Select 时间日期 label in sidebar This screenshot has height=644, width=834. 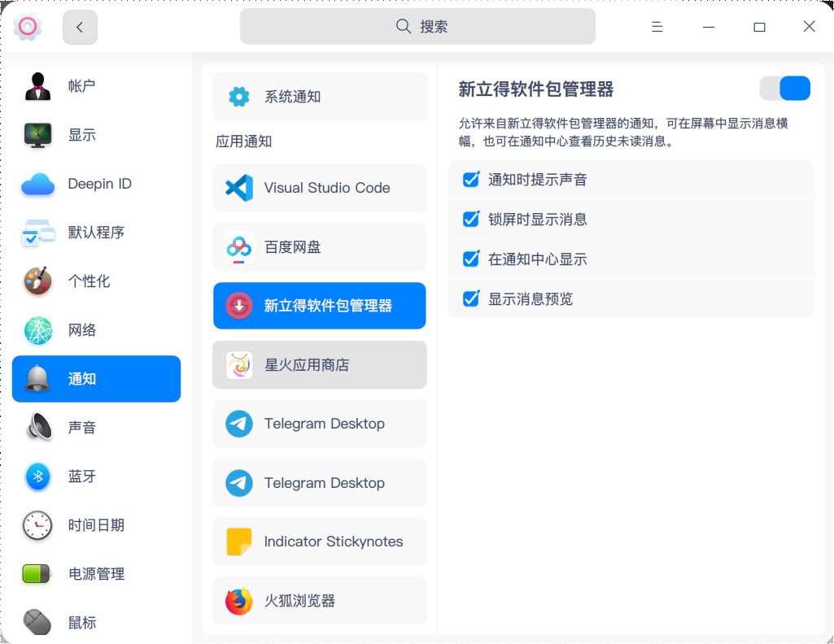coord(96,525)
